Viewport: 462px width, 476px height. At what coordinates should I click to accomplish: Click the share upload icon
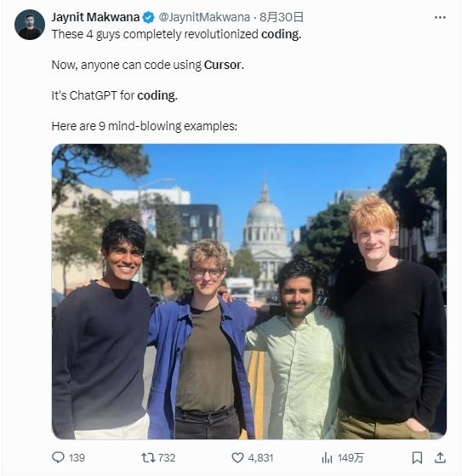point(440,457)
